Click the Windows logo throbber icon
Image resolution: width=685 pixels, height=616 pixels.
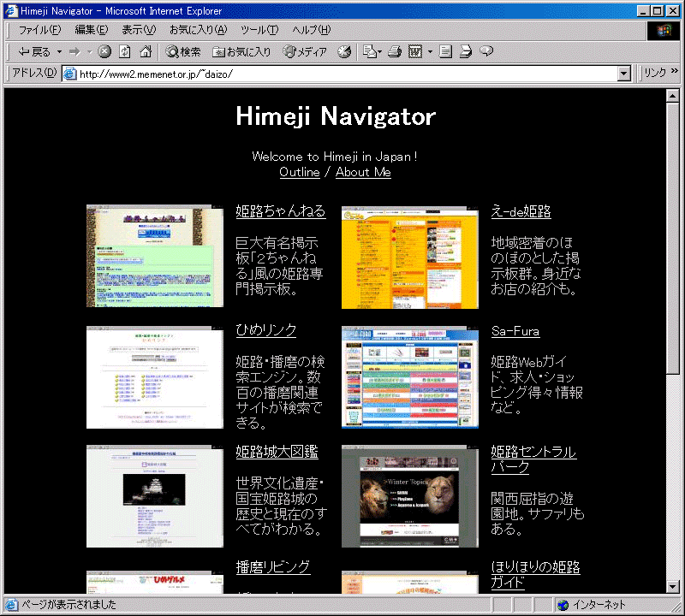click(x=663, y=31)
